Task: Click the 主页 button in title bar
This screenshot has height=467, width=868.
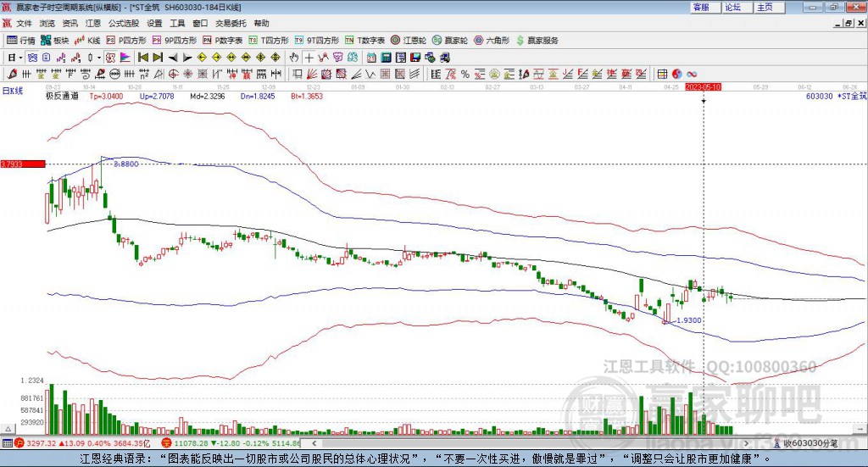Action: (x=770, y=7)
